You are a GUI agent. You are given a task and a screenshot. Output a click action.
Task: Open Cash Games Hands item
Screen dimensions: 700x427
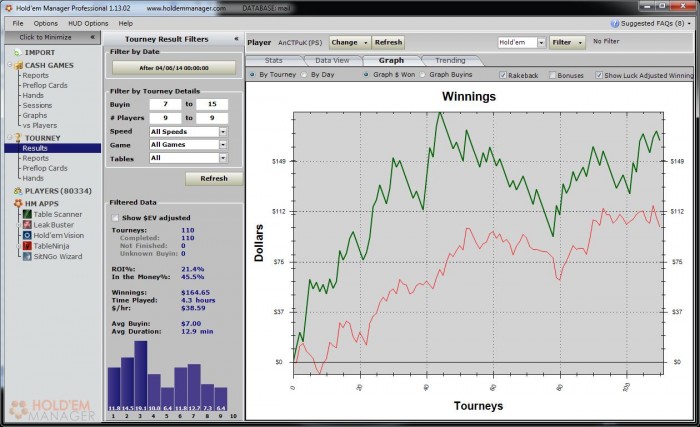pos(33,96)
